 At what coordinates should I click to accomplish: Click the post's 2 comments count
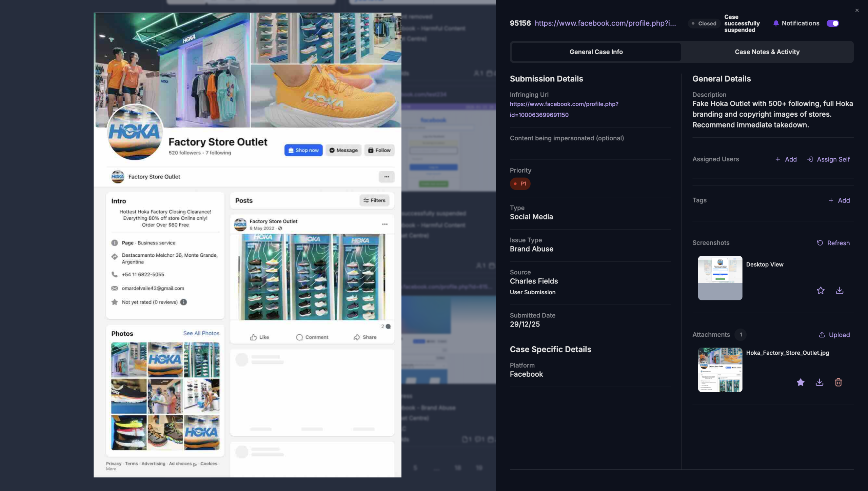click(x=386, y=326)
